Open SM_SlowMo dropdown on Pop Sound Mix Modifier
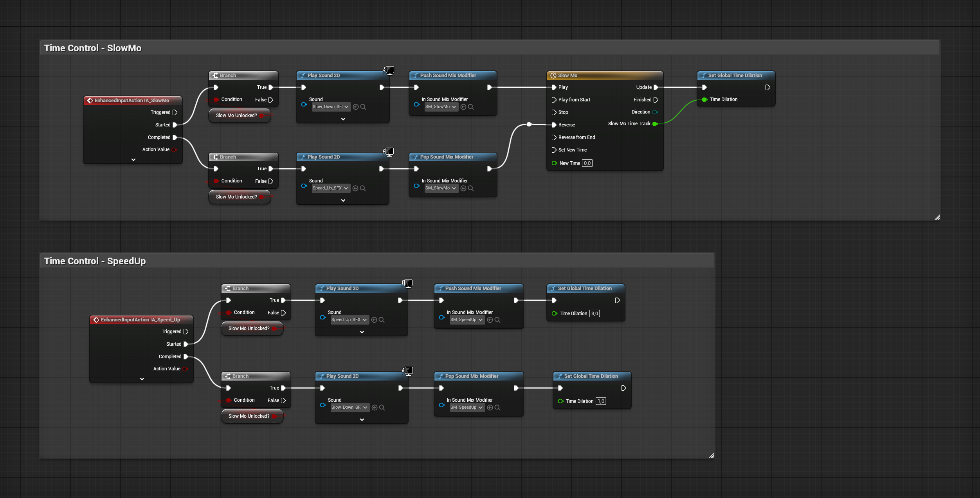 pos(441,188)
